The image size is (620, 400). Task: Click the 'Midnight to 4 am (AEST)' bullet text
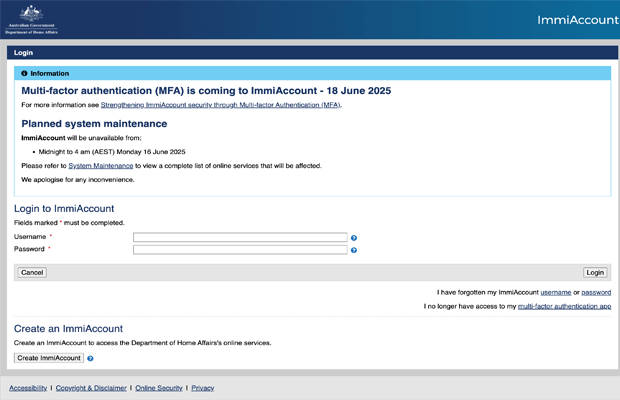click(x=112, y=152)
